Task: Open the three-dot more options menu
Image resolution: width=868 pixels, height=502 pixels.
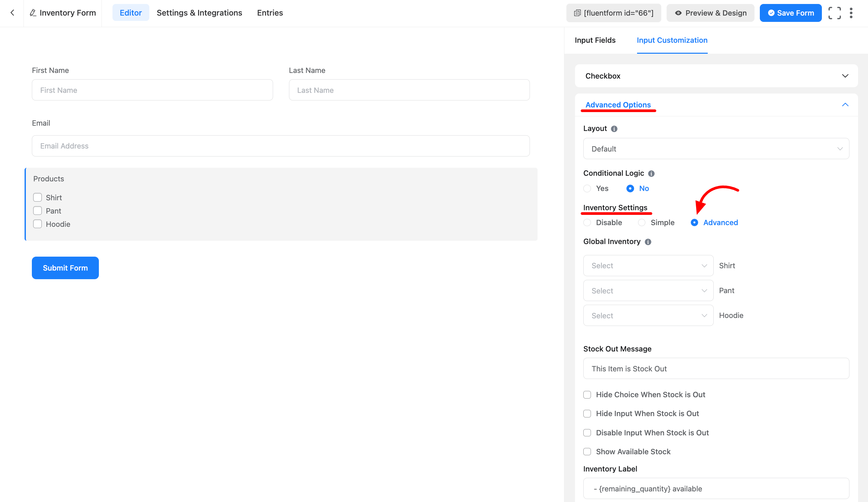Action: click(x=851, y=13)
